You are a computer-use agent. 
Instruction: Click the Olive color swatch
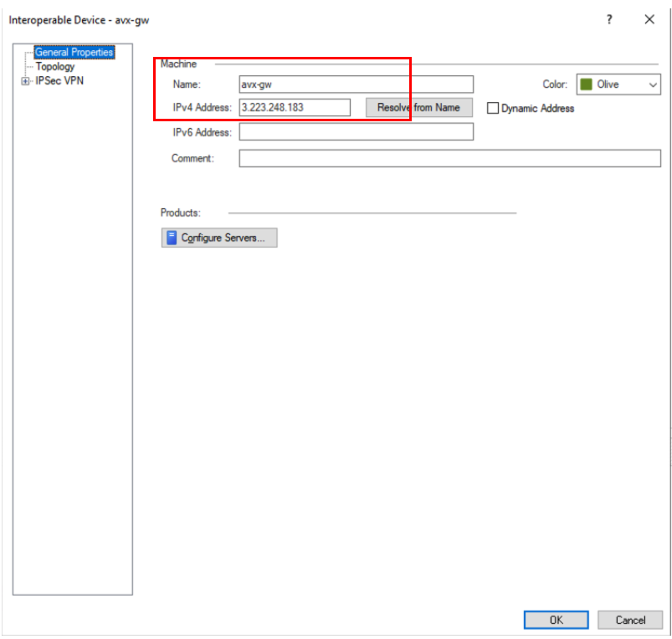(x=587, y=84)
